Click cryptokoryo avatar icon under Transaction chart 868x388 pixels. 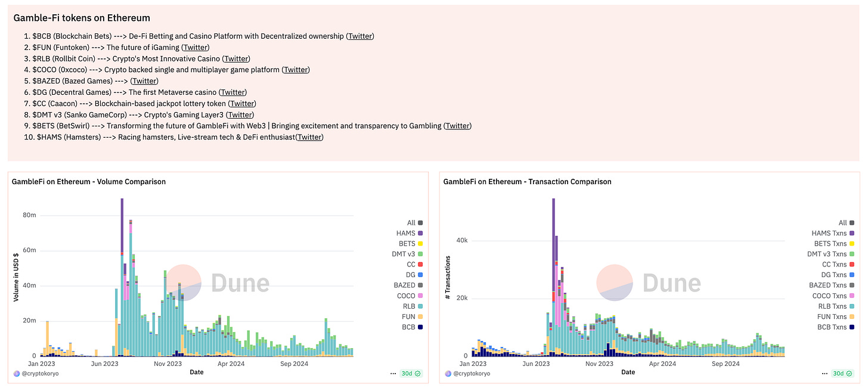448,373
